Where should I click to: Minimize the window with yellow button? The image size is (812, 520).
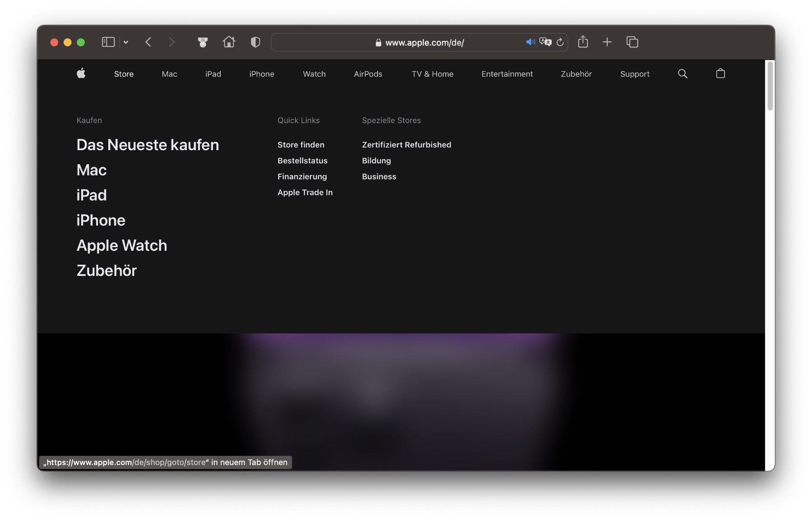click(68, 42)
